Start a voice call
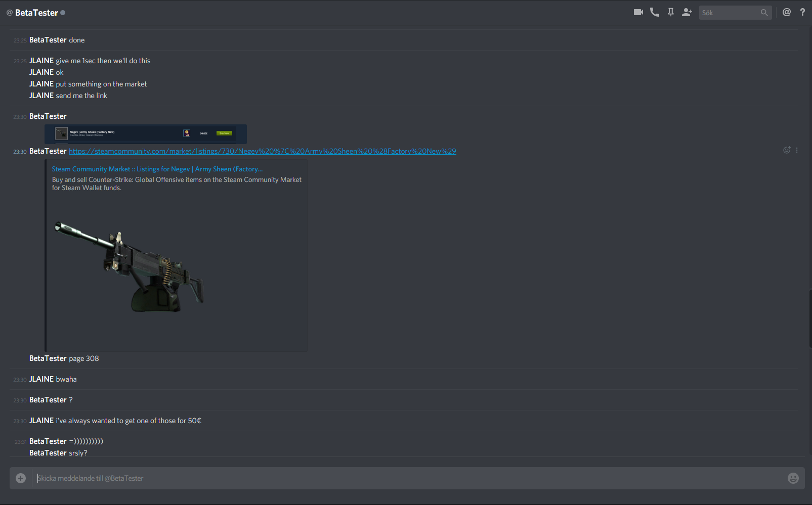The image size is (812, 505). tap(655, 12)
